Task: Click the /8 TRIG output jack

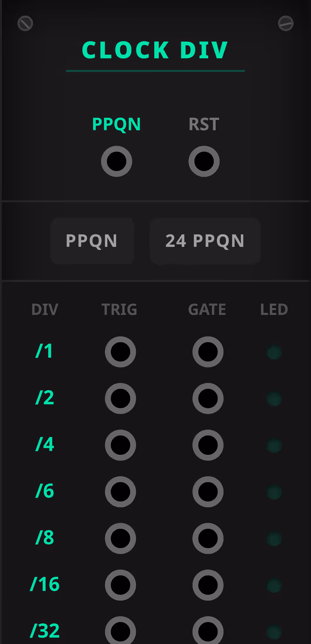Action: coord(120,538)
